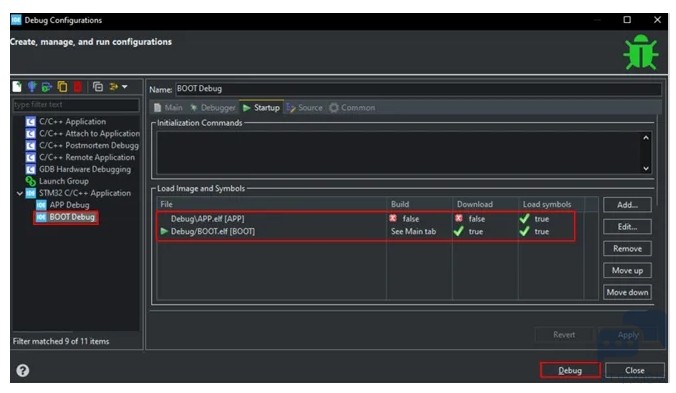Click Load symbols true cell for BOOT.elf
Screen dimensions: 676x393
535,231
